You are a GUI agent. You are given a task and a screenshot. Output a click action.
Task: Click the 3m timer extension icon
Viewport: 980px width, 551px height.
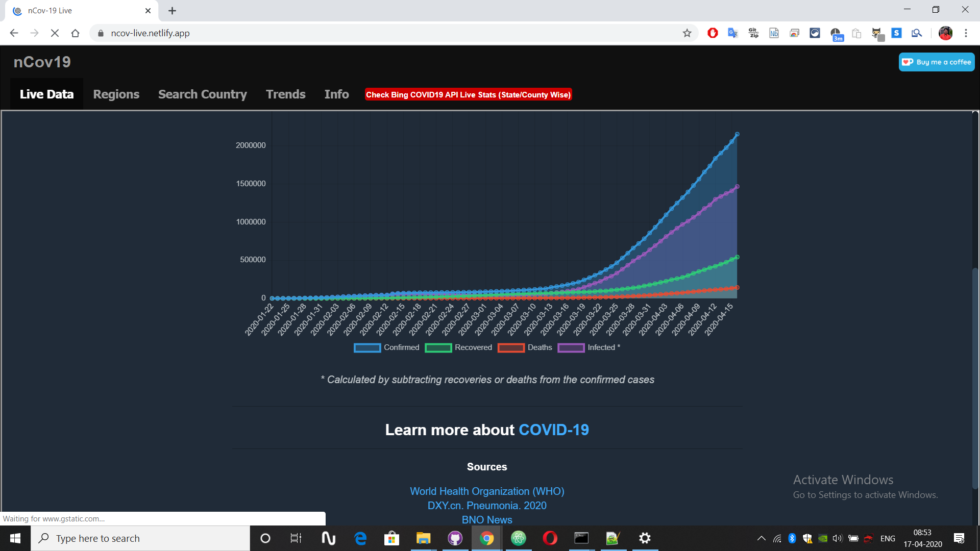click(x=837, y=33)
